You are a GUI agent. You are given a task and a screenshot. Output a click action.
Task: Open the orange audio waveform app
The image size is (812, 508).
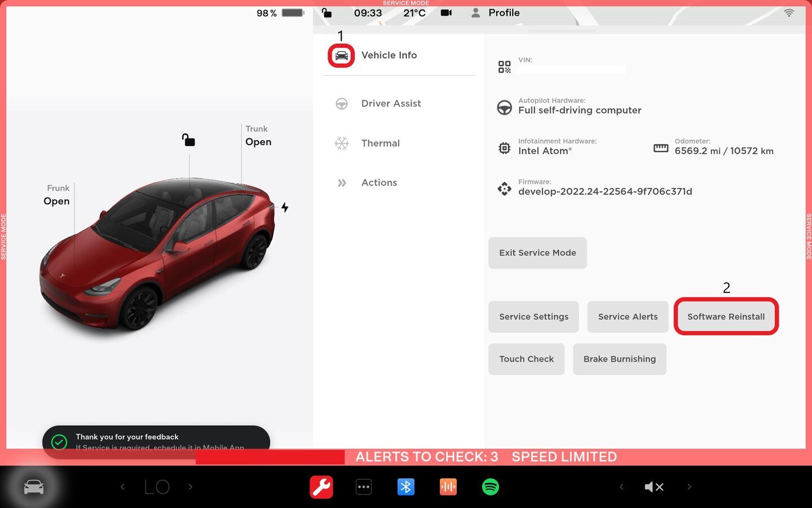(448, 487)
